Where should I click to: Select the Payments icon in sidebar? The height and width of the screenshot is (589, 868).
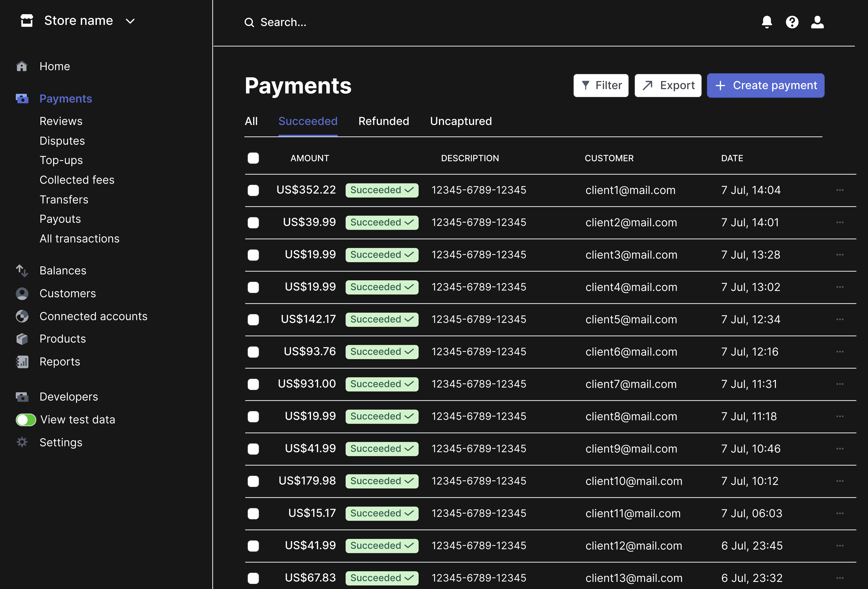(x=22, y=99)
